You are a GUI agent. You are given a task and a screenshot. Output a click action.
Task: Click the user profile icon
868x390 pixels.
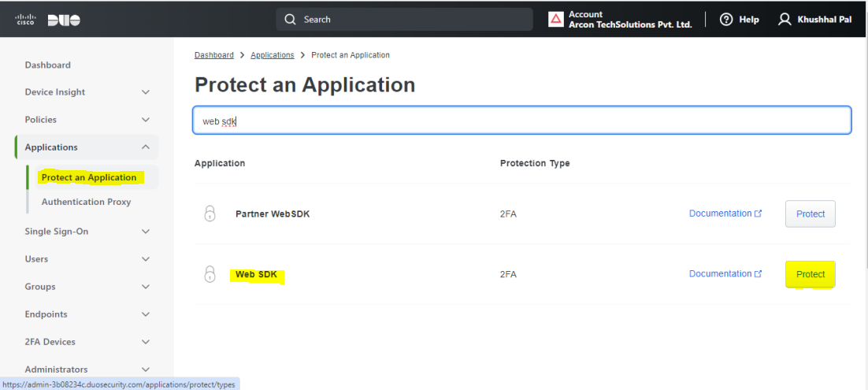click(785, 20)
